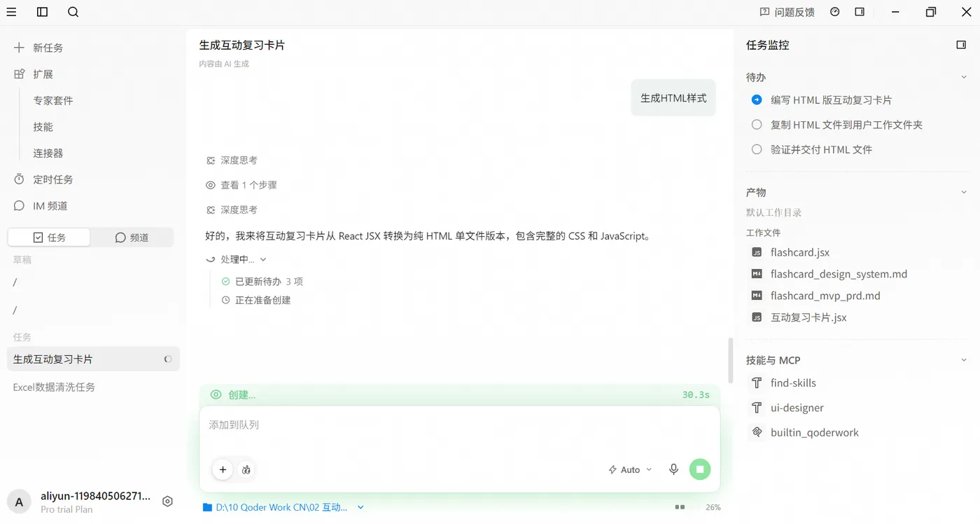Viewport: 980px width, 524px height.
Task: Open the IM 频道 entry
Action: point(41,206)
